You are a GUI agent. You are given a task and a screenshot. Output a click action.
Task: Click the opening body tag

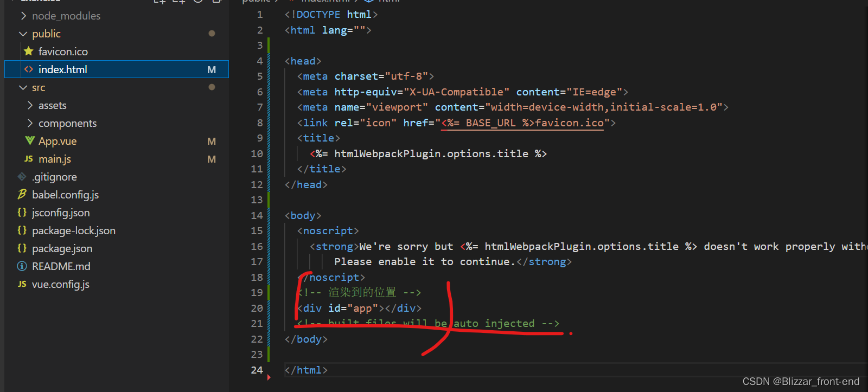(x=303, y=216)
